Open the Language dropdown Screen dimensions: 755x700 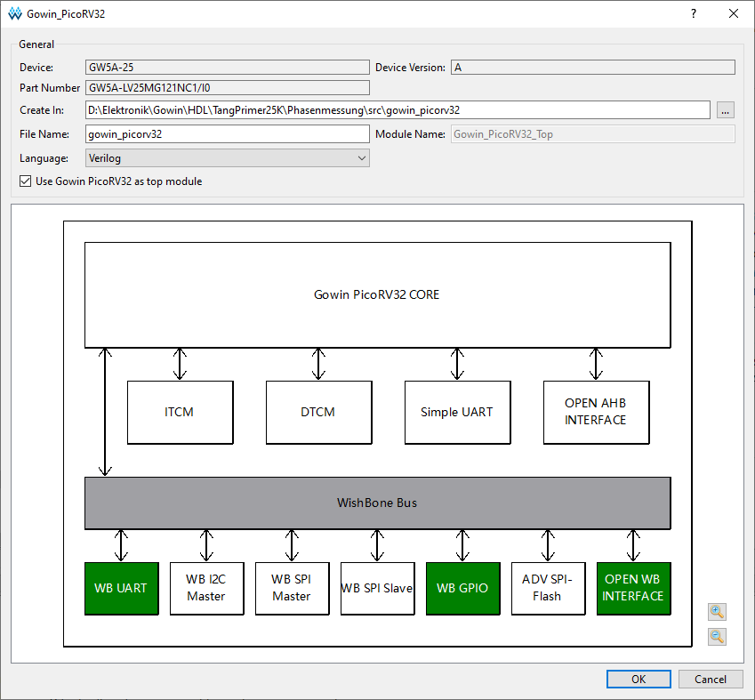228,158
